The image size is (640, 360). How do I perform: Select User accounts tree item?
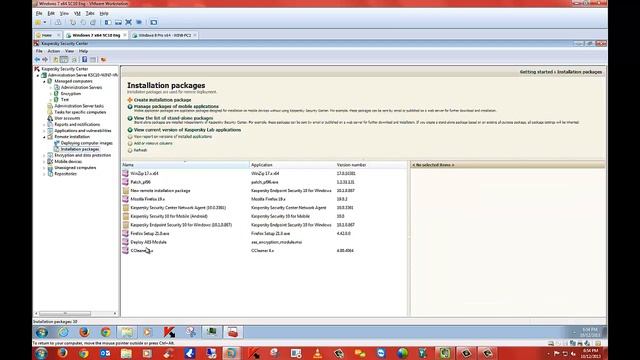pyautogui.click(x=67, y=118)
